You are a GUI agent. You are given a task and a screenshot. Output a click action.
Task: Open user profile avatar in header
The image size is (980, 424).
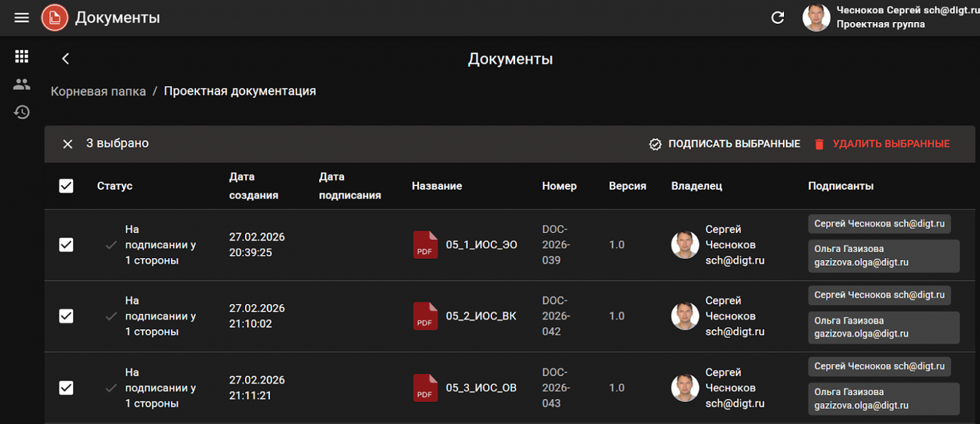(x=816, y=18)
